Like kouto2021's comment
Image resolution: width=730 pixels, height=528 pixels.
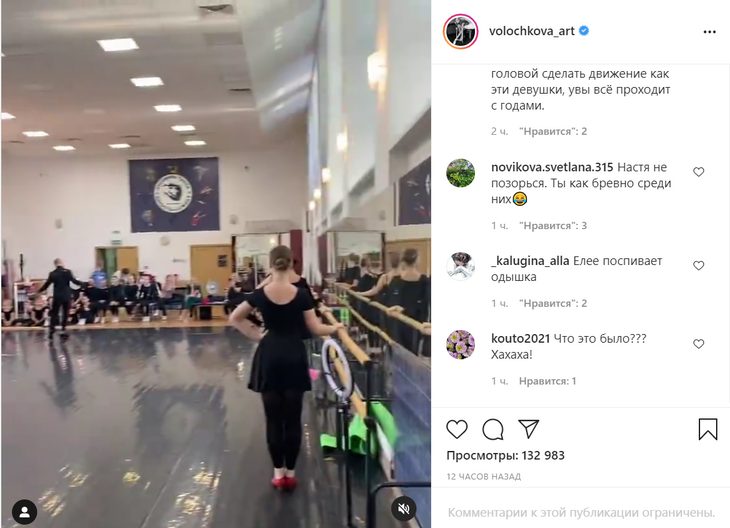(698, 344)
